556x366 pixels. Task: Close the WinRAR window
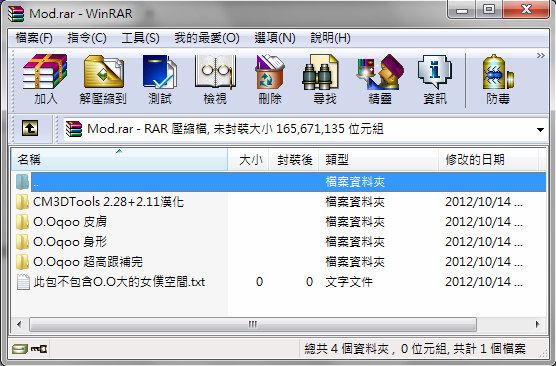pos(526,10)
